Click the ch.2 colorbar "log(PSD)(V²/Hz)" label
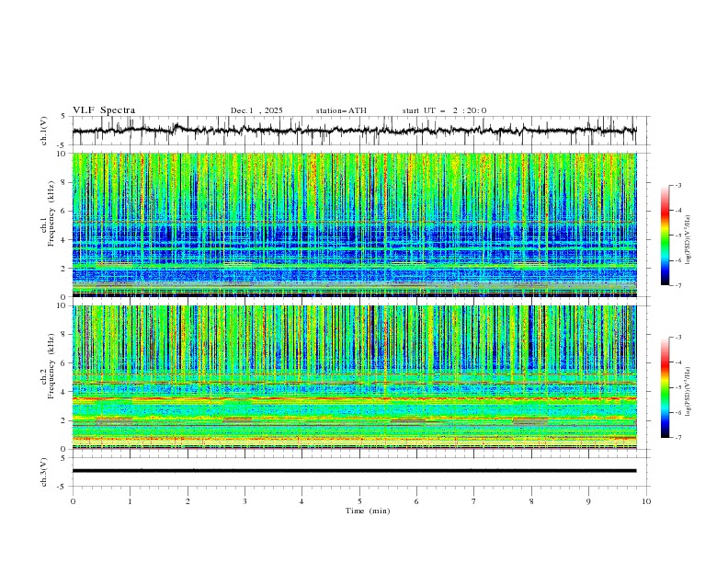The image size is (728, 563). point(688,391)
